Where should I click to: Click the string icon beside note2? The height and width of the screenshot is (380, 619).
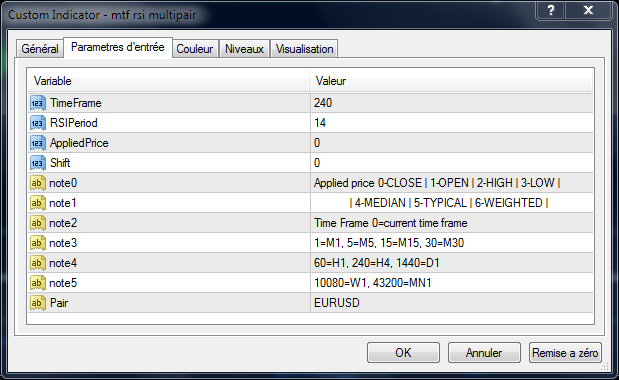point(38,223)
